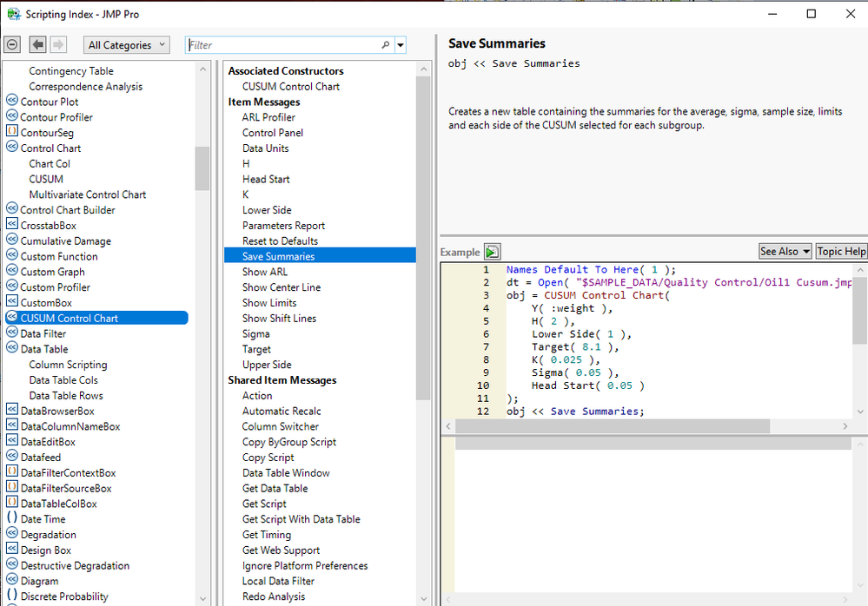Select the CUSUM item under Control Chart
The image size is (868, 606).
pos(46,179)
